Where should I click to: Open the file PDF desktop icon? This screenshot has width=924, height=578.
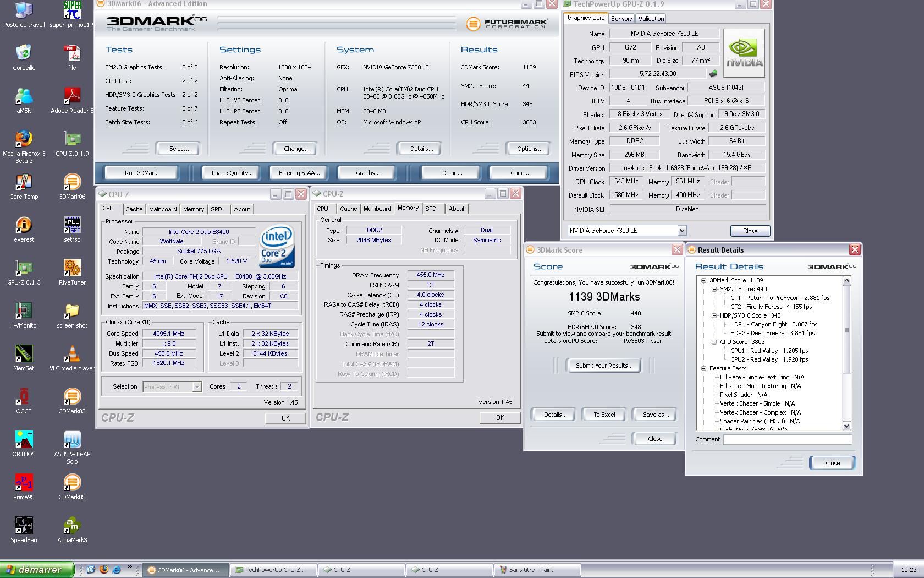(x=72, y=58)
